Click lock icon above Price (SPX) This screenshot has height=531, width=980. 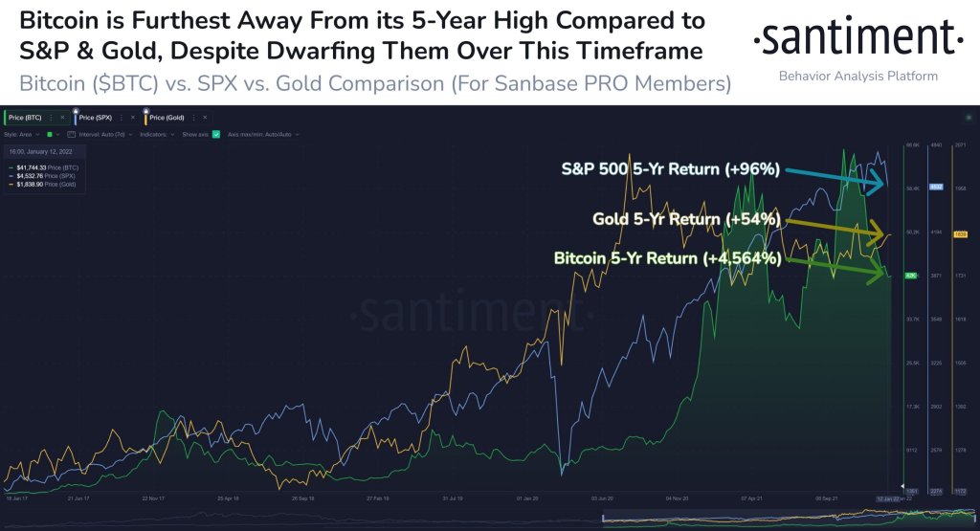pos(76,109)
